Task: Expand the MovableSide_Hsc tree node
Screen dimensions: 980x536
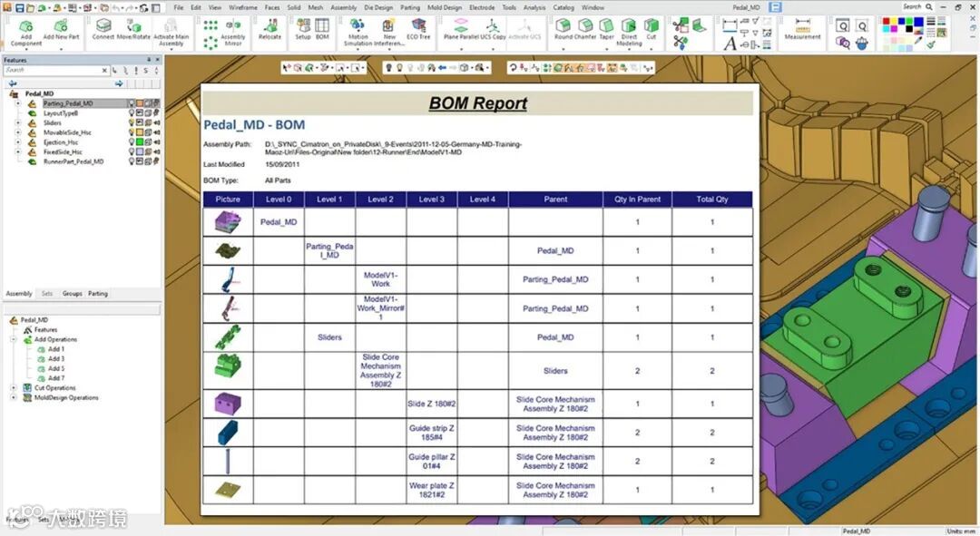Action: [x=18, y=132]
